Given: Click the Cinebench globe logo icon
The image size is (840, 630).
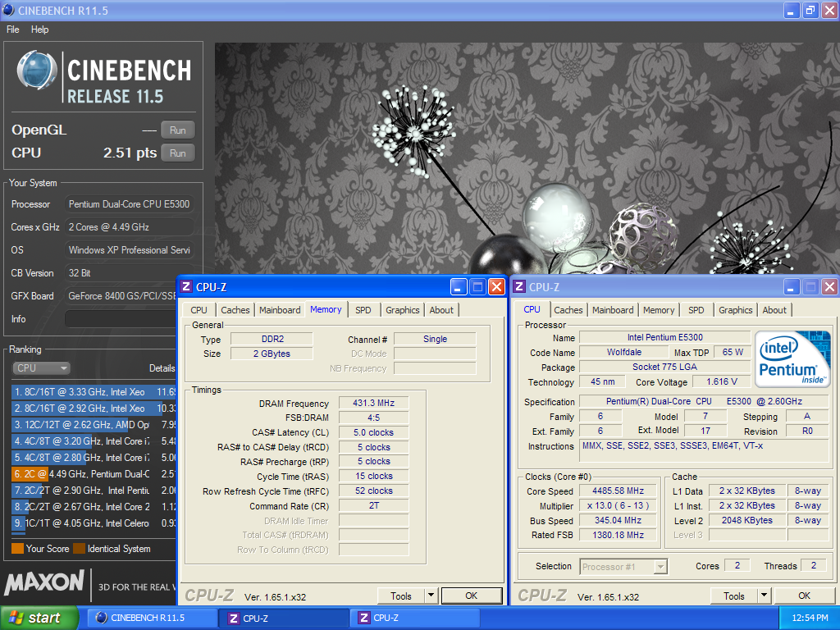Looking at the screenshot, I should [36, 71].
